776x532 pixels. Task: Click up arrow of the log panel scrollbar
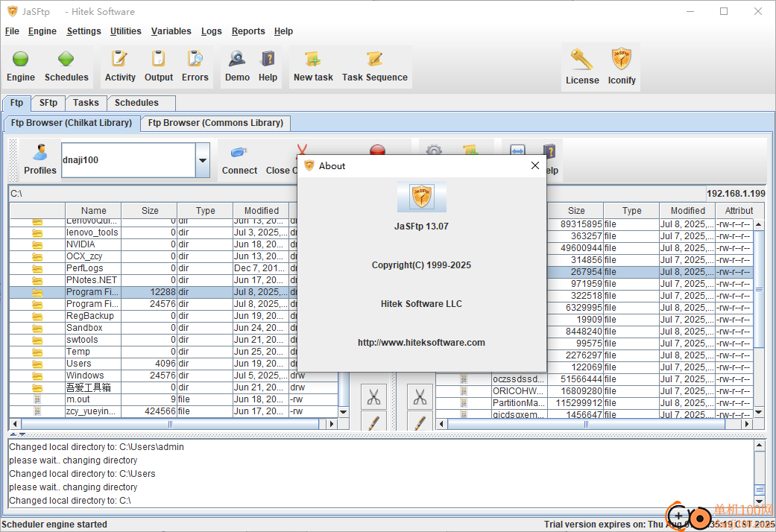click(760, 446)
